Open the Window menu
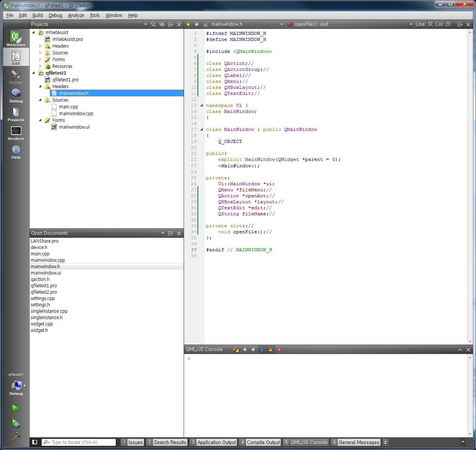Image resolution: width=476 pixels, height=450 pixels. 114,15
